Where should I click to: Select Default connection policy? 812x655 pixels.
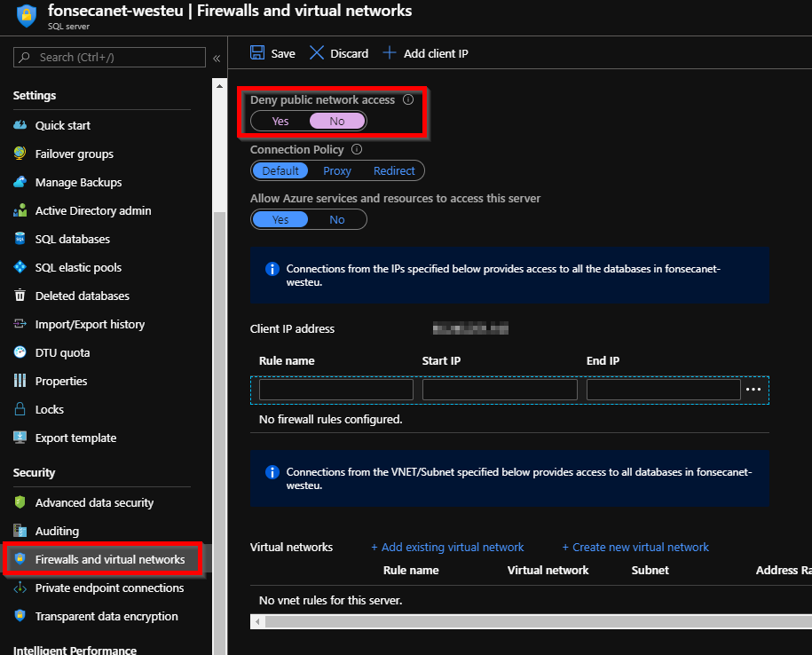(280, 171)
